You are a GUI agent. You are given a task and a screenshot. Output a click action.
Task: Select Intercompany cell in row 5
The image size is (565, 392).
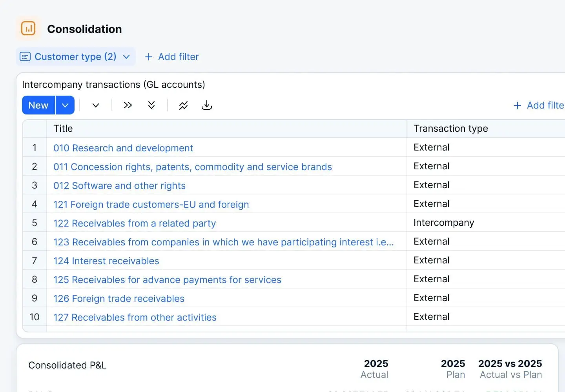(x=444, y=223)
